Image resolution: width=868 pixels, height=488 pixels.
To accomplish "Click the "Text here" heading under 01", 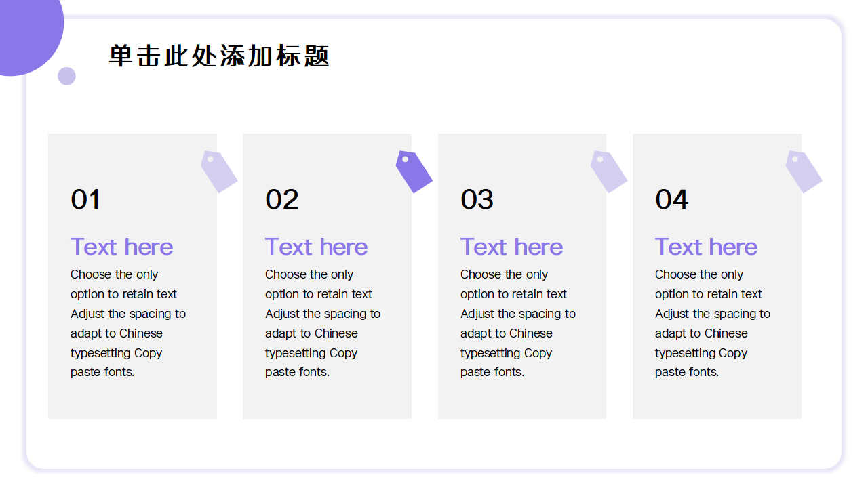I will tap(121, 247).
